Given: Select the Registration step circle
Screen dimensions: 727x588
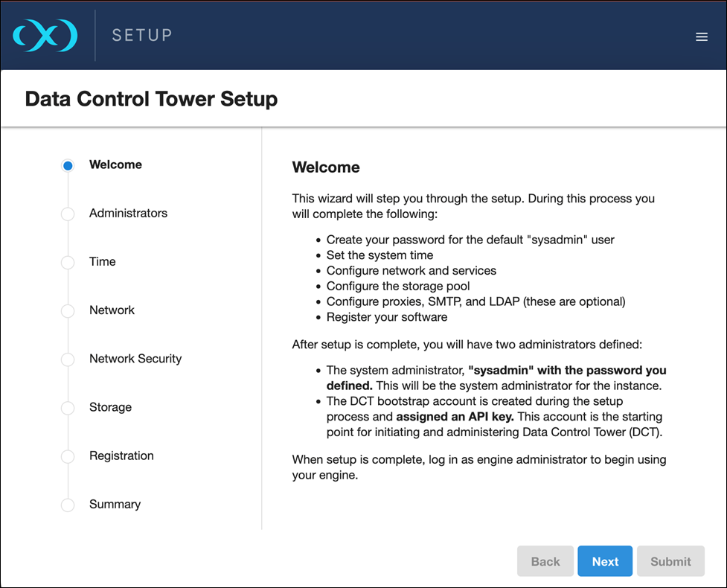Looking at the screenshot, I should 68,456.
